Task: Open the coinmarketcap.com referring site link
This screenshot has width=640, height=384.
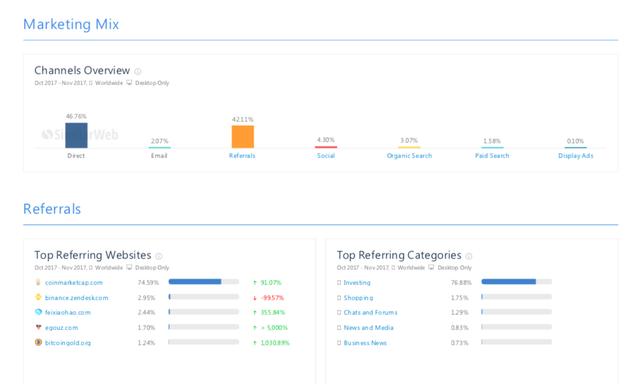Action: point(74,282)
